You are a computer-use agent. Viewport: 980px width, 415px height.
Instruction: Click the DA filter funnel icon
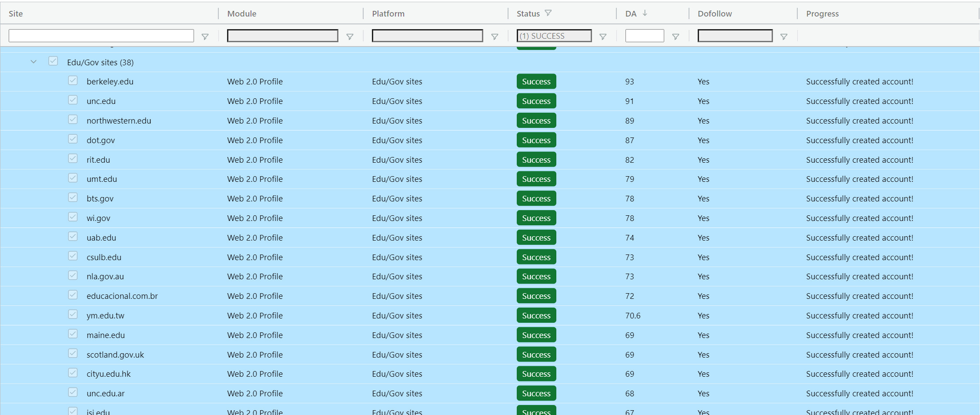676,37
